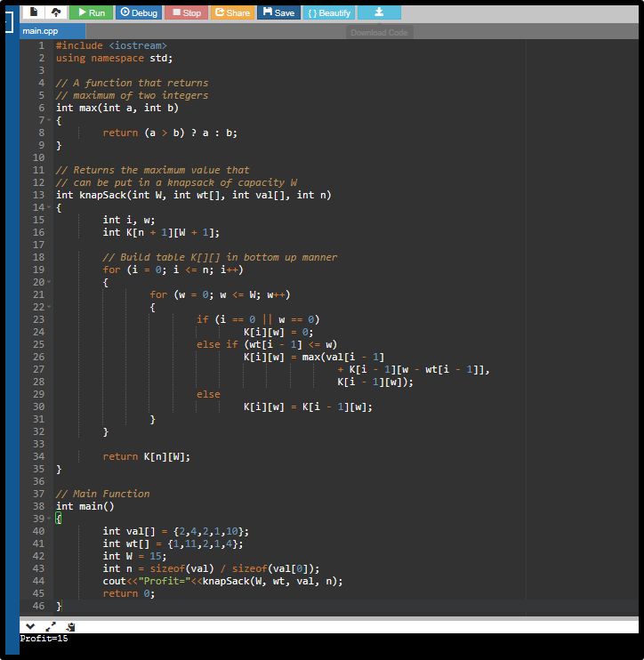Click the Stop button
Image resolution: width=644 pixels, height=660 pixels.
[186, 12]
